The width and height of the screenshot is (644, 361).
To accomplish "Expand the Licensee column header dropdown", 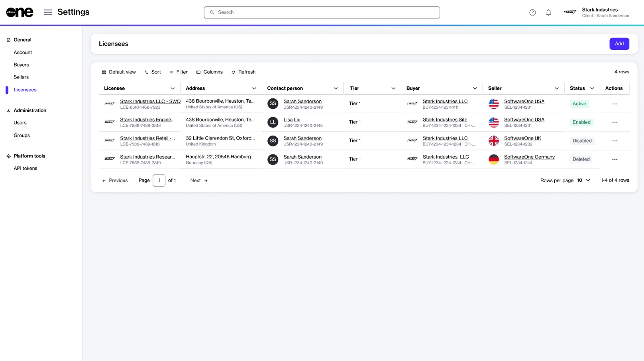I will click(173, 88).
